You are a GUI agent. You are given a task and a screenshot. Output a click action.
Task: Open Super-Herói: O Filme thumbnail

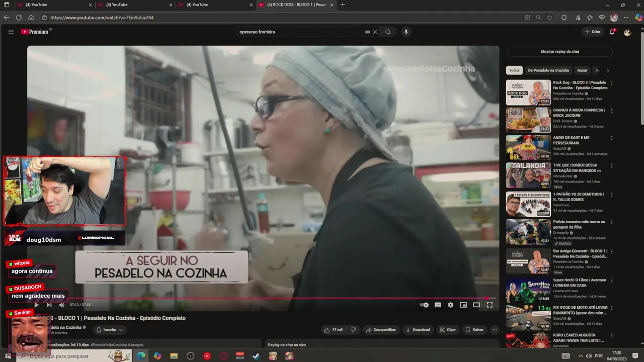pyautogui.click(x=528, y=290)
